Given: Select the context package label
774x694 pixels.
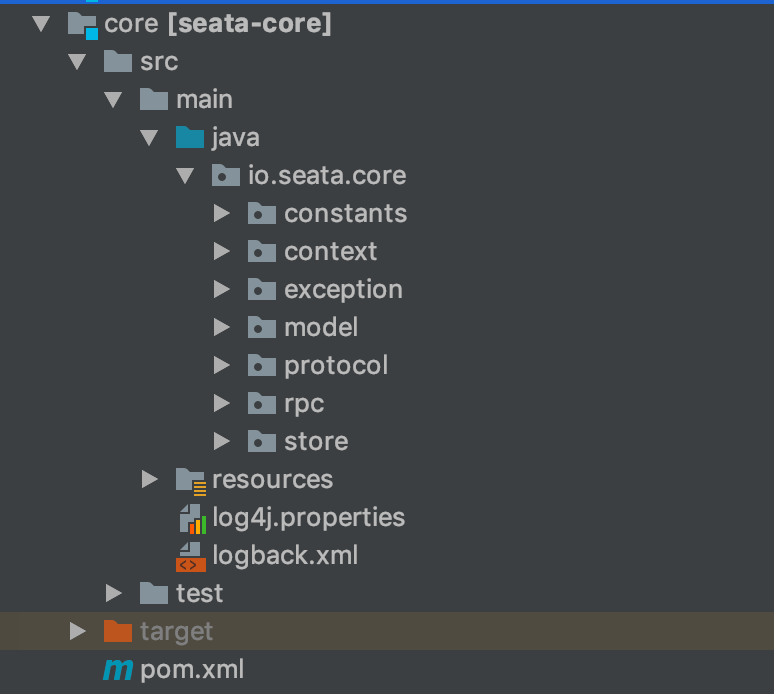Looking at the screenshot, I should tap(330, 252).
